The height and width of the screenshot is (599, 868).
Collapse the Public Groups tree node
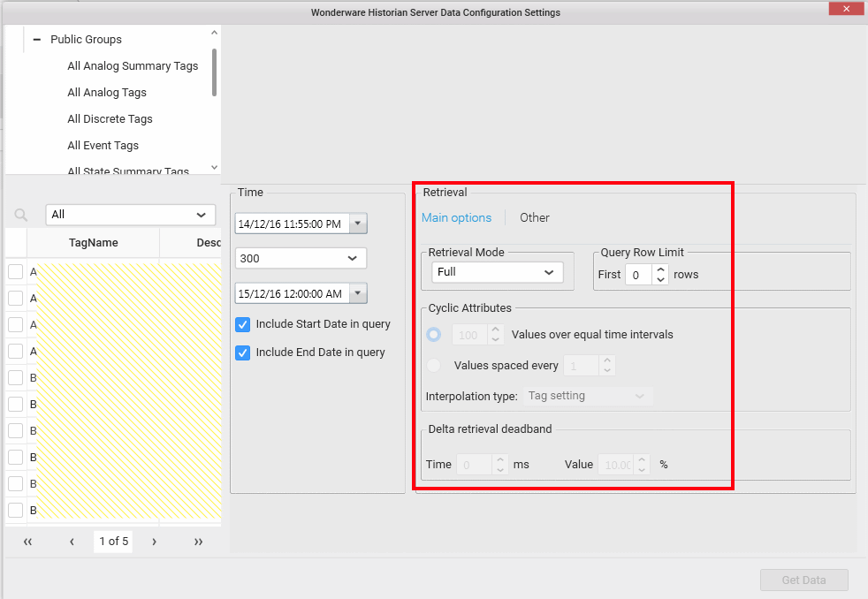click(37, 39)
